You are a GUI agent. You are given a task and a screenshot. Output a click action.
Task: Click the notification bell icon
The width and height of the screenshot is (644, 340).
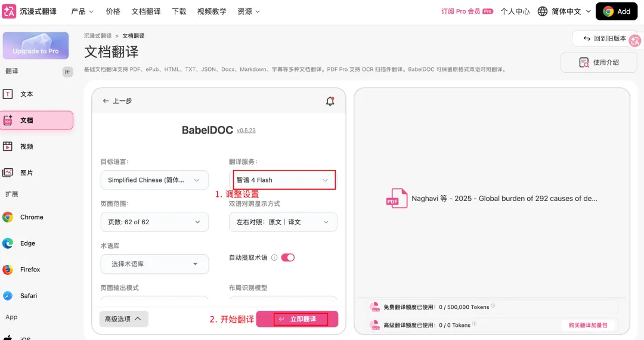point(330,101)
